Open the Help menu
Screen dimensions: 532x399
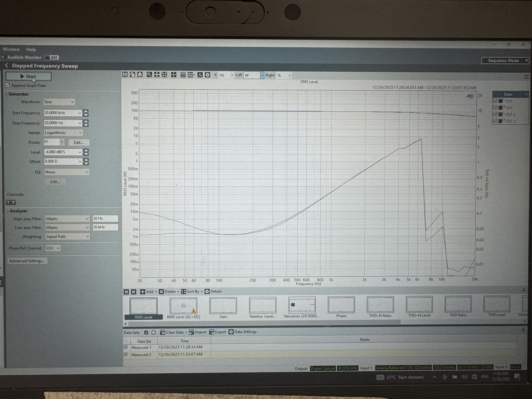pyautogui.click(x=31, y=49)
